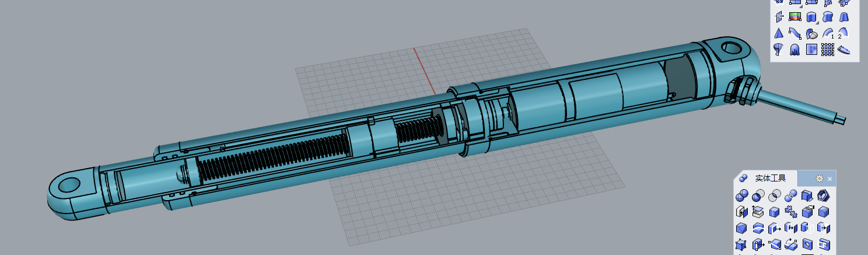Click the puzzle pieces icon in solid tools

pyautogui.click(x=791, y=212)
